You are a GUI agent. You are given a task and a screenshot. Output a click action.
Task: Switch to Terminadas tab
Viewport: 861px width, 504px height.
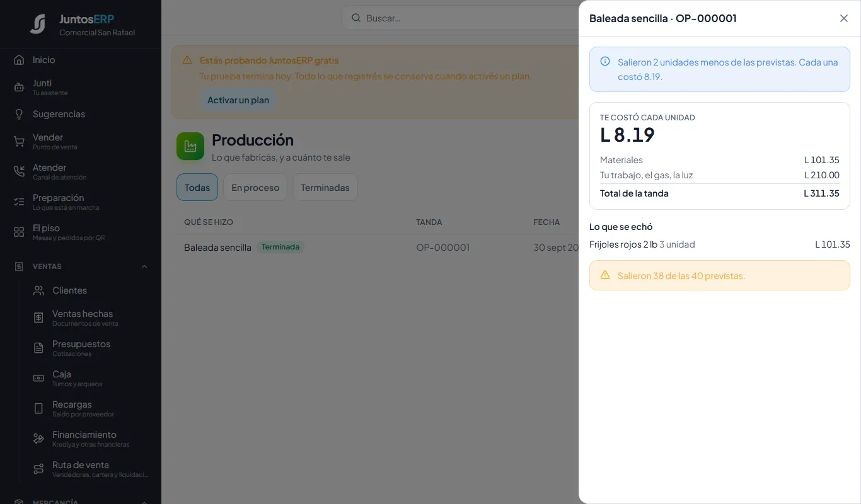pyautogui.click(x=325, y=187)
